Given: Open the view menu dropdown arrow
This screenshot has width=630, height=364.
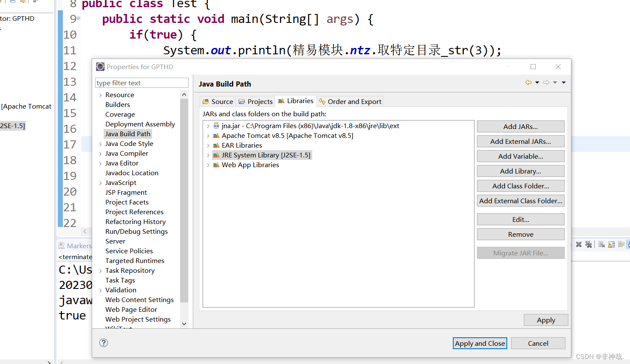Looking at the screenshot, I should point(564,82).
